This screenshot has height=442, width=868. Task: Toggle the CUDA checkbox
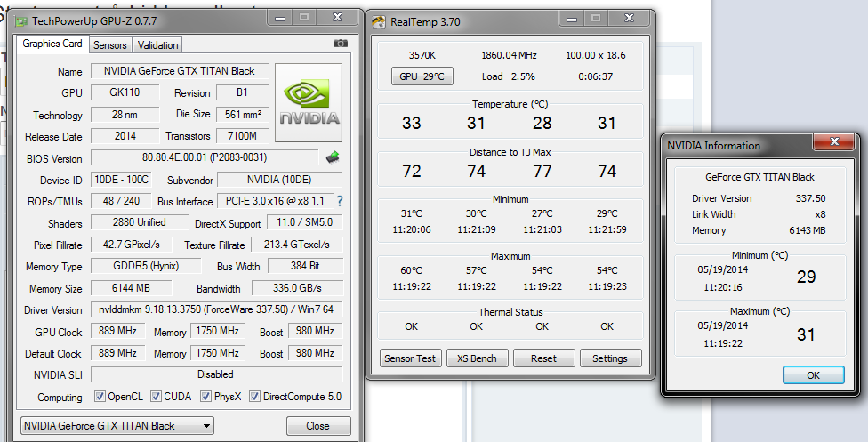coord(157,396)
